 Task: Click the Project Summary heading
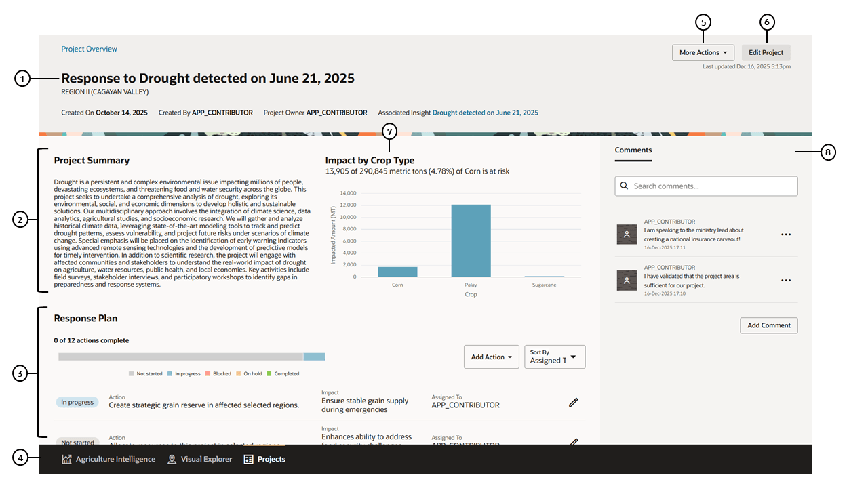click(92, 161)
